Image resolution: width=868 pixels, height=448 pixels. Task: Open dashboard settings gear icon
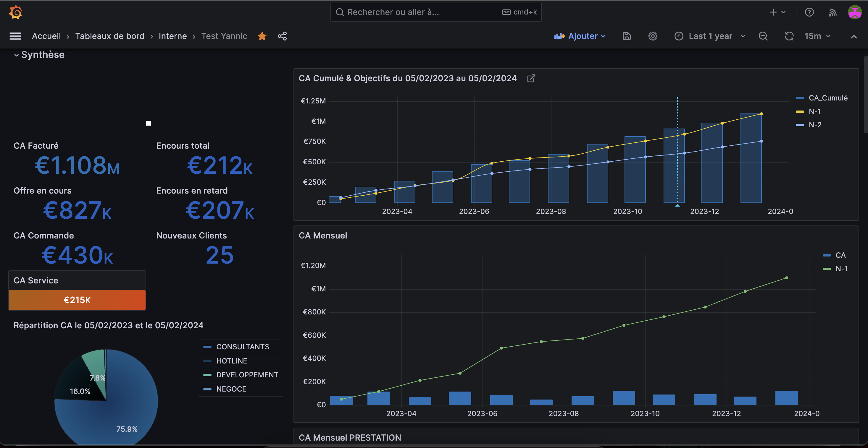tap(653, 36)
